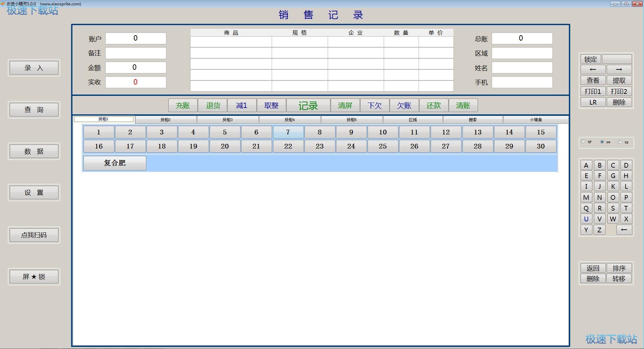The width and height of the screenshot is (644, 349).
Task: Click the 清账 button
Action: click(463, 106)
